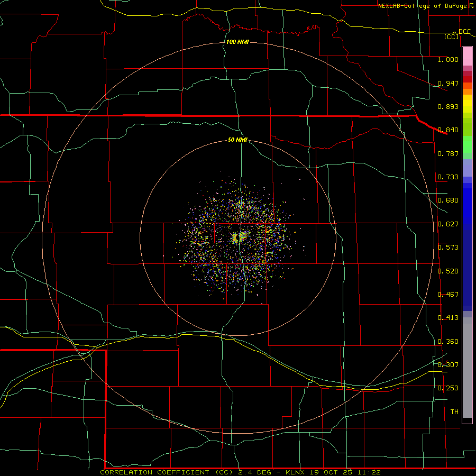Click the 0.253 scale value

448,388
